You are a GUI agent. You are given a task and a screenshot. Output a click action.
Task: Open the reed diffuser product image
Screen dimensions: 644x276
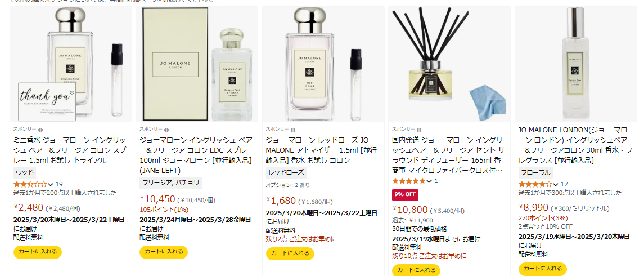click(449, 64)
